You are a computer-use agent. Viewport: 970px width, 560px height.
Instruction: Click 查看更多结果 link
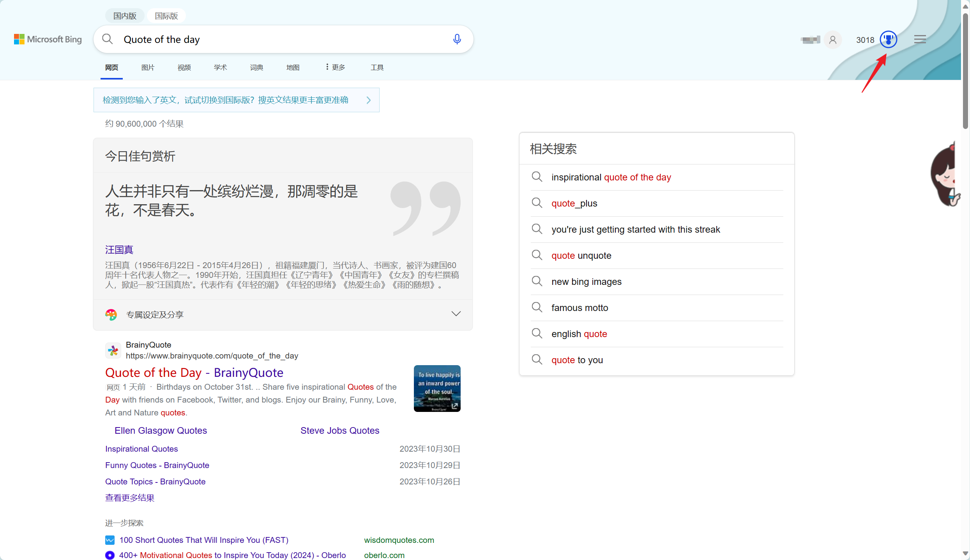(130, 498)
